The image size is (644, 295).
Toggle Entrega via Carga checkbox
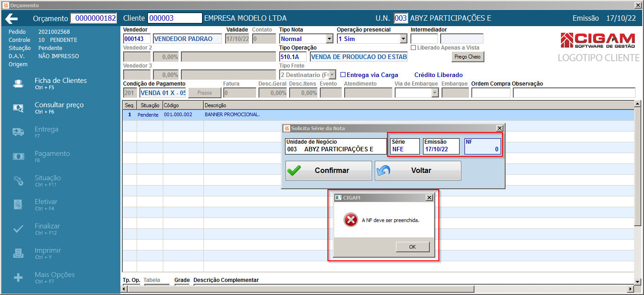click(343, 75)
